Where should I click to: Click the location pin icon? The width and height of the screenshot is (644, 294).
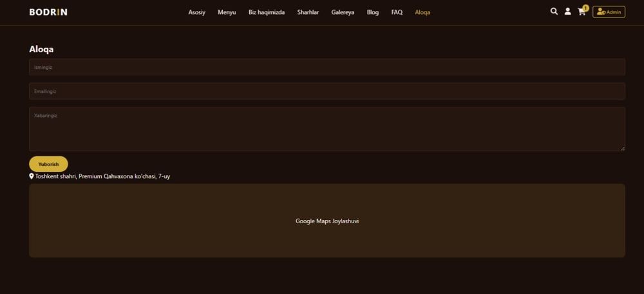coord(32,176)
